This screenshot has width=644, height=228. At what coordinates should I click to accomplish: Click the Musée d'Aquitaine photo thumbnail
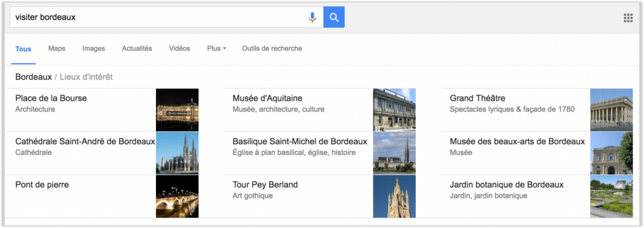click(394, 110)
